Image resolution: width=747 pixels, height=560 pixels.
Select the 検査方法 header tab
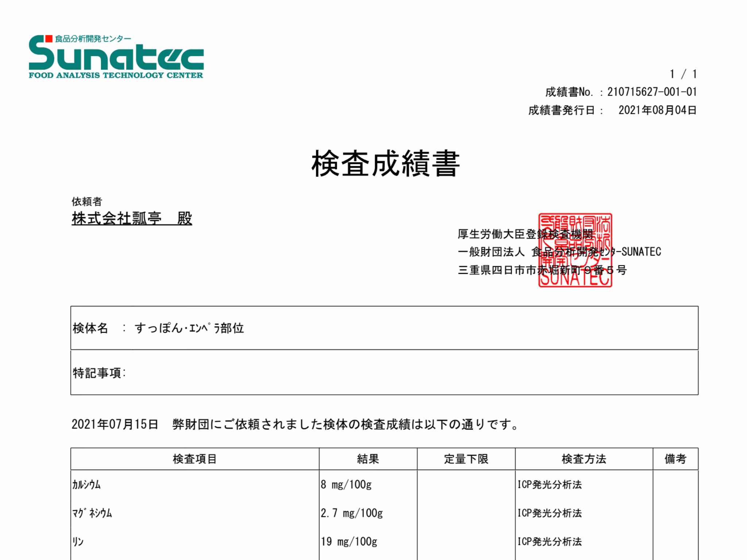click(x=583, y=459)
